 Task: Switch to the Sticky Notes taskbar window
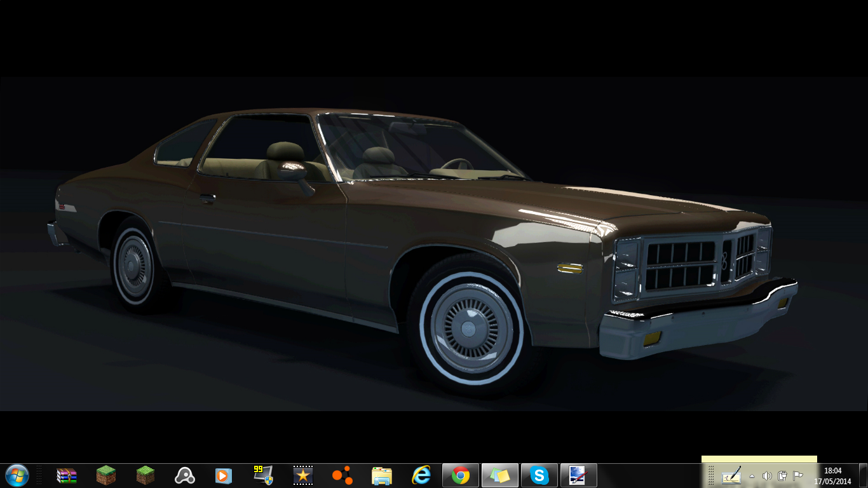(x=500, y=475)
